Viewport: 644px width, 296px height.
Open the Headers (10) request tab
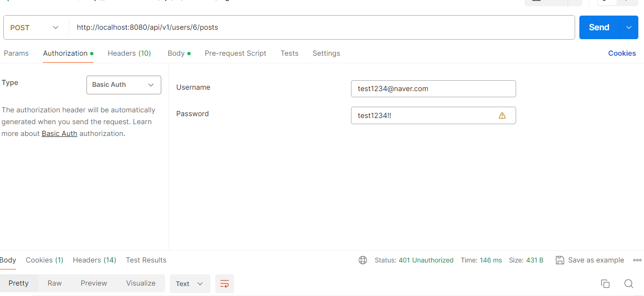point(129,53)
